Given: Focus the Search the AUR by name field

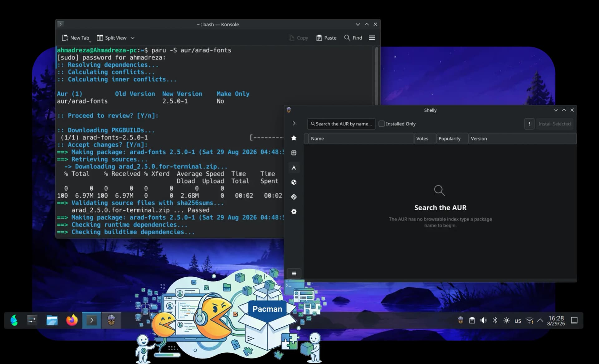Looking at the screenshot, I should pyautogui.click(x=341, y=124).
